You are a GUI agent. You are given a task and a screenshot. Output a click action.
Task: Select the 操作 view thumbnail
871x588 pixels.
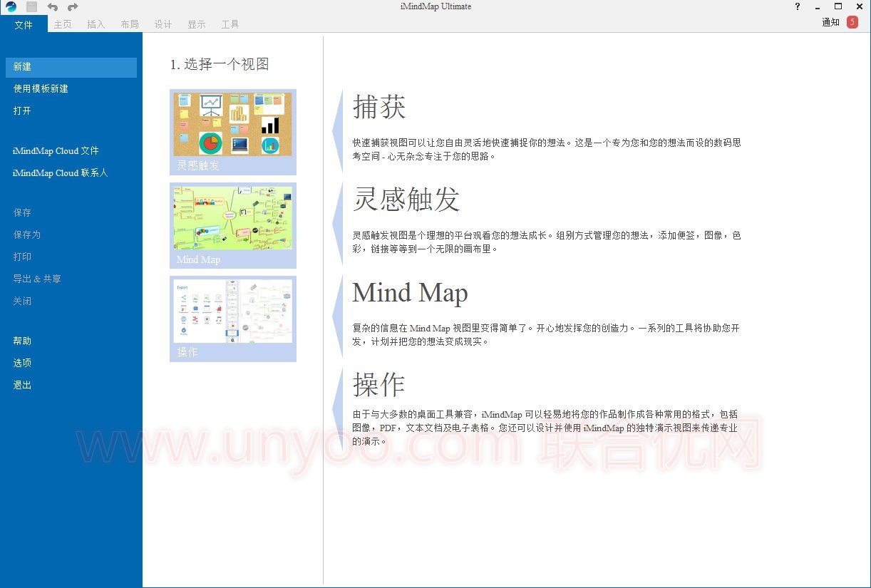pyautogui.click(x=233, y=319)
